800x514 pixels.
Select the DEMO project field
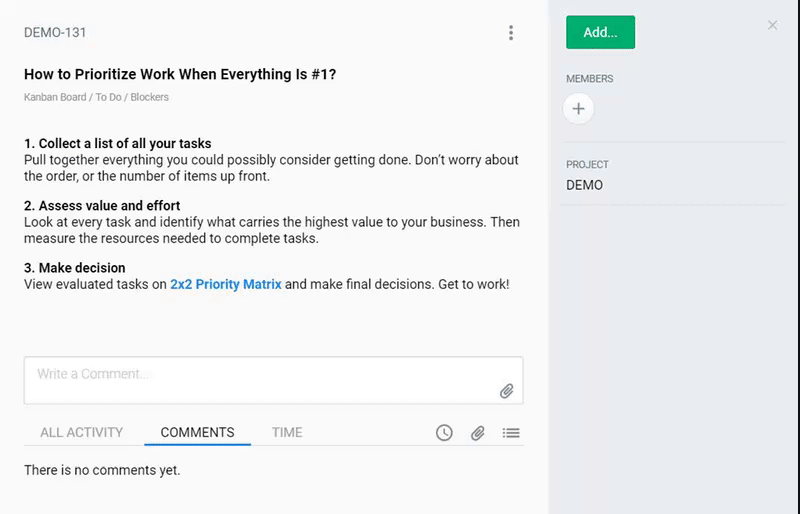coord(584,185)
